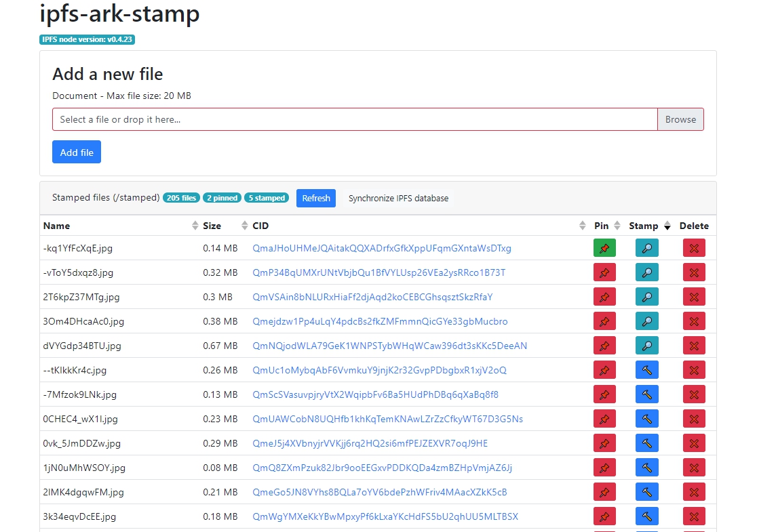Screen dimensions: 757x532
Task: Pin the file 2T6kpZ37MTg.jpg
Action: click(x=604, y=297)
